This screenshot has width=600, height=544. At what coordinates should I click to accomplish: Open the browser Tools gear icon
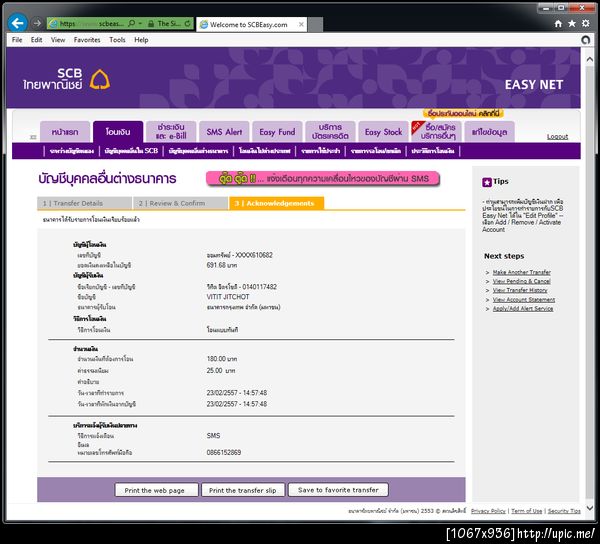(x=585, y=23)
